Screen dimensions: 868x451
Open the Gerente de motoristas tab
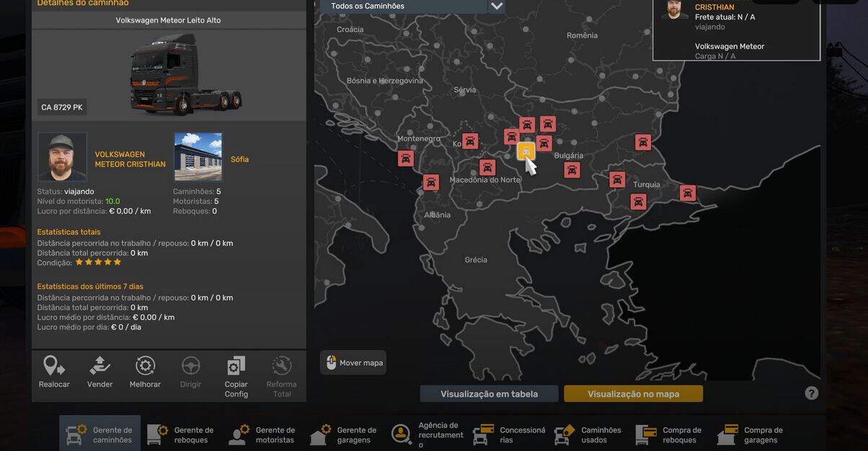[x=262, y=434]
